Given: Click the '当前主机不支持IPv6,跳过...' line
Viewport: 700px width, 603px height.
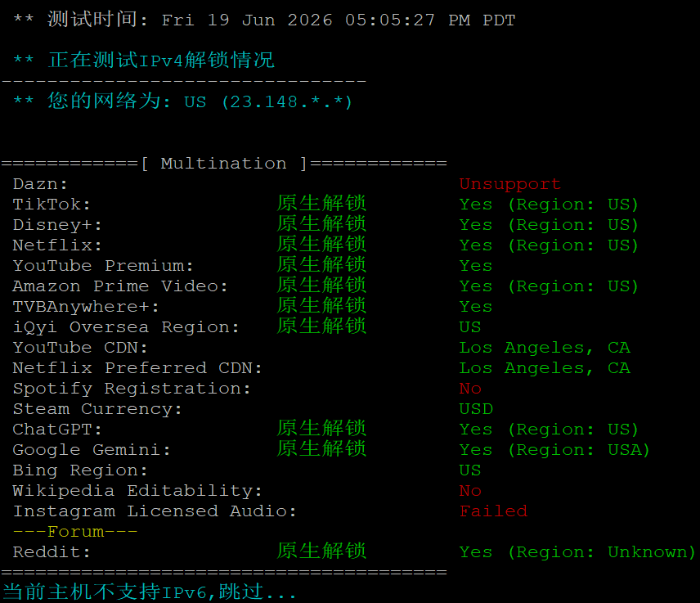Looking at the screenshot, I should [x=149, y=592].
